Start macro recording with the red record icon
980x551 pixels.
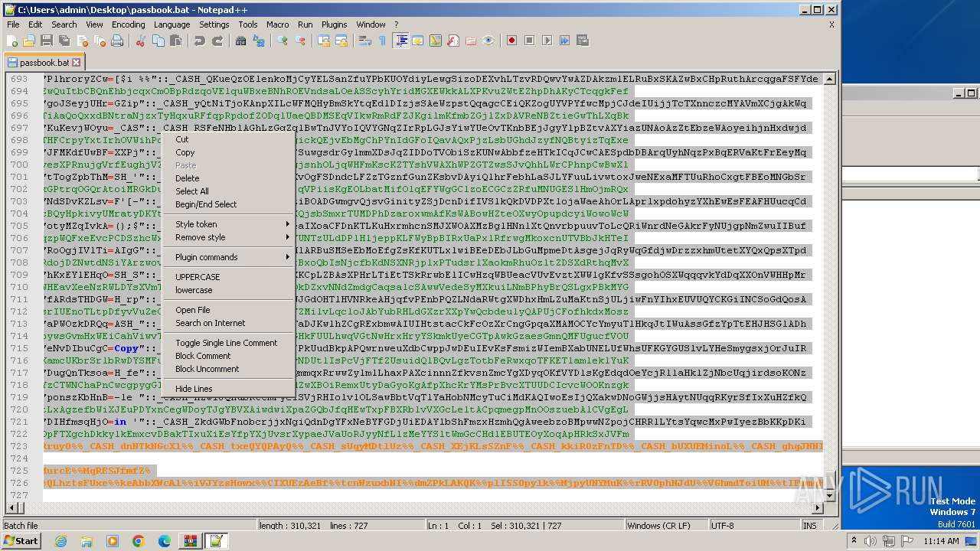coord(511,41)
